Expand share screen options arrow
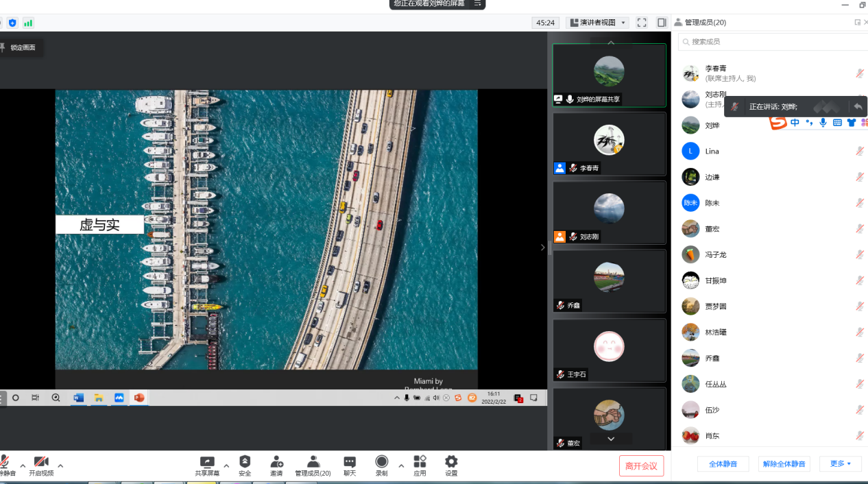The image size is (868, 484). click(226, 466)
